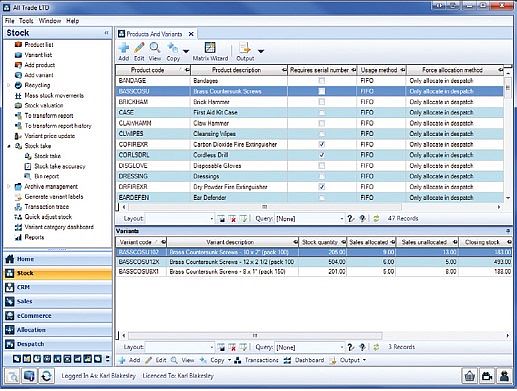Image resolution: width=517 pixels, height=391 pixels.
Task: Open Generate variant labels item
Action: coord(54,197)
